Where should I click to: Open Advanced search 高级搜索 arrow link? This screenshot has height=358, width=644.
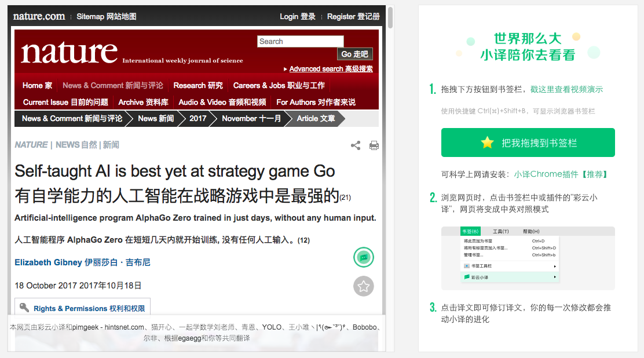pyautogui.click(x=328, y=68)
